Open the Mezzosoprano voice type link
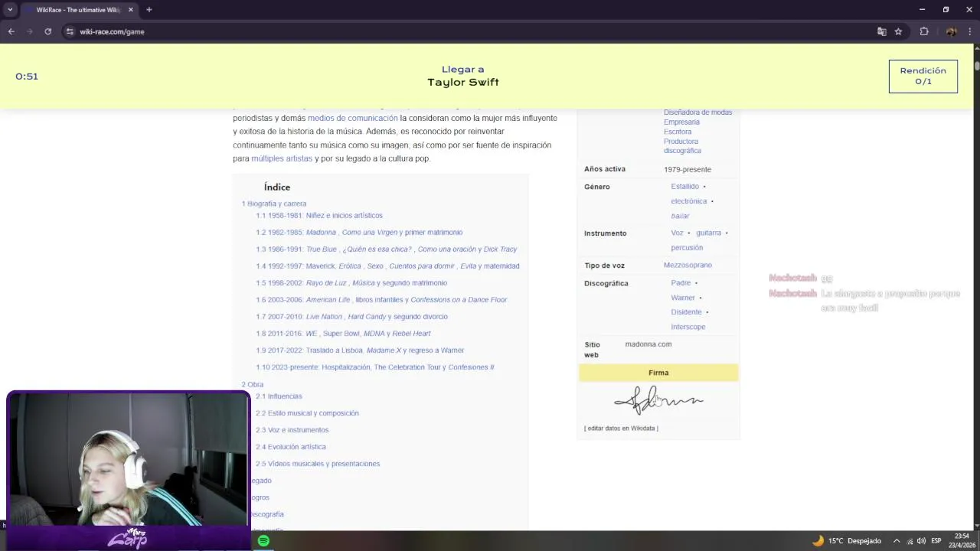Screen dimensions: 980x551 click(688, 265)
